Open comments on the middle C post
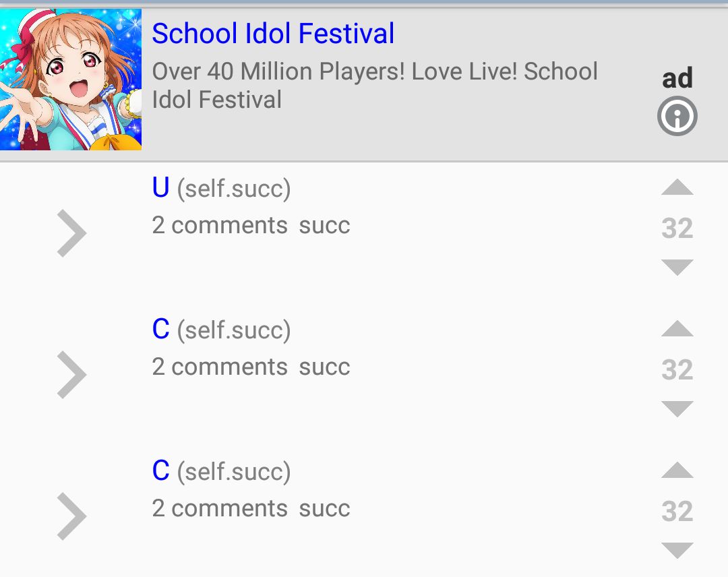Image resolution: width=728 pixels, height=577 pixels. click(x=220, y=367)
